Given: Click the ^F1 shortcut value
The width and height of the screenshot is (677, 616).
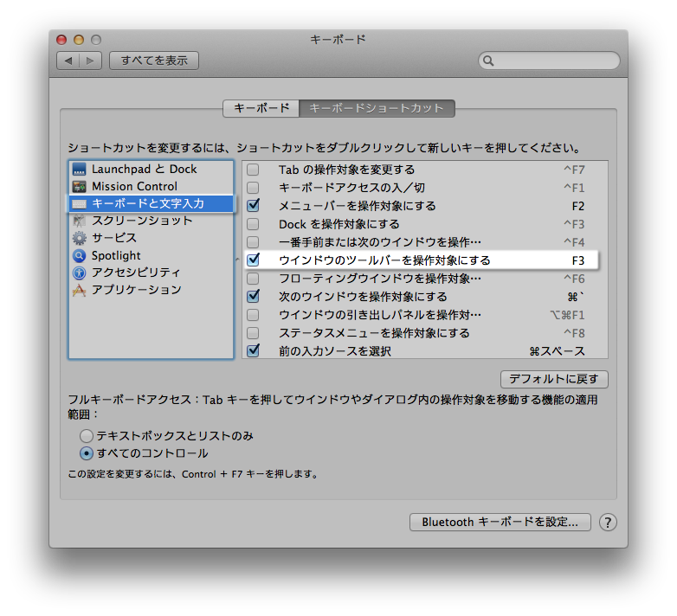Looking at the screenshot, I should click(574, 188).
